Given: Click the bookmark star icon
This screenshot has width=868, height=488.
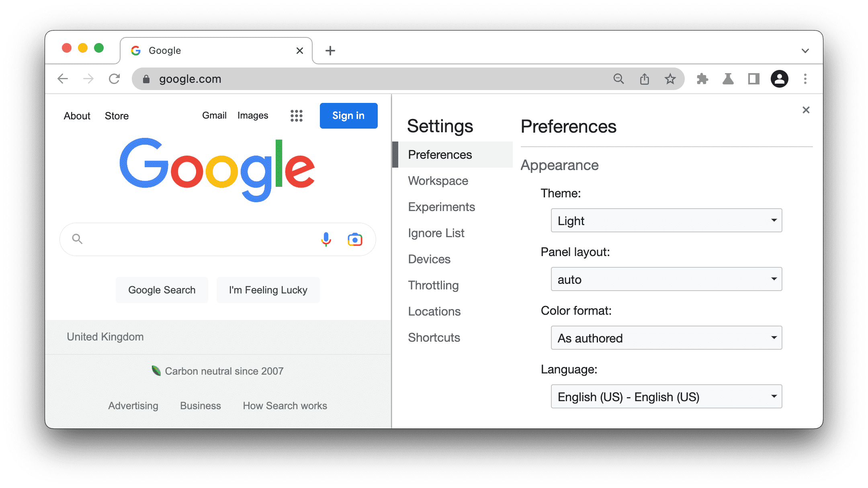Looking at the screenshot, I should 670,79.
